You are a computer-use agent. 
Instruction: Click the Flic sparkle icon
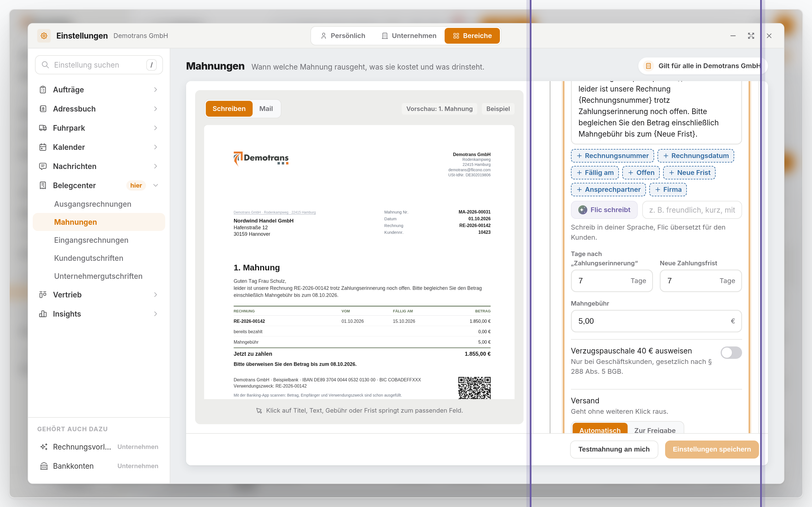(x=582, y=210)
